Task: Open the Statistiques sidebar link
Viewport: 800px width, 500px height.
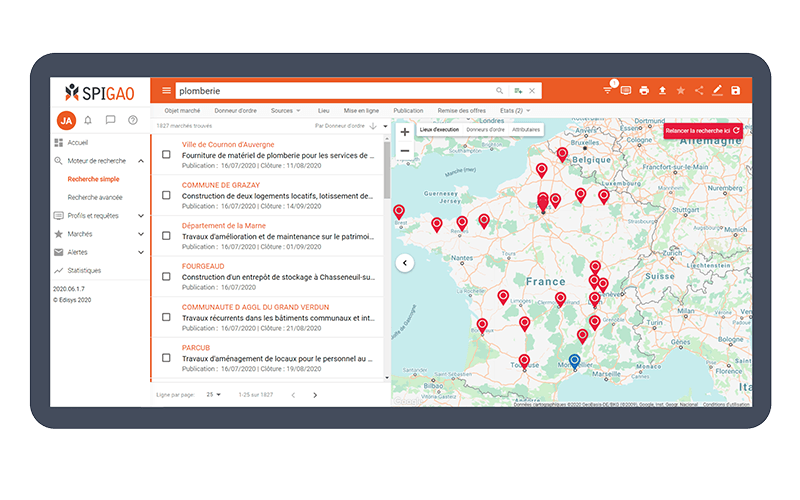Action: point(90,270)
